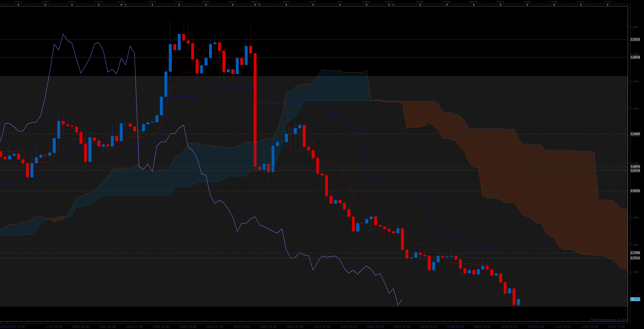Click the 3,0870 price level label

pyautogui.click(x=635, y=167)
